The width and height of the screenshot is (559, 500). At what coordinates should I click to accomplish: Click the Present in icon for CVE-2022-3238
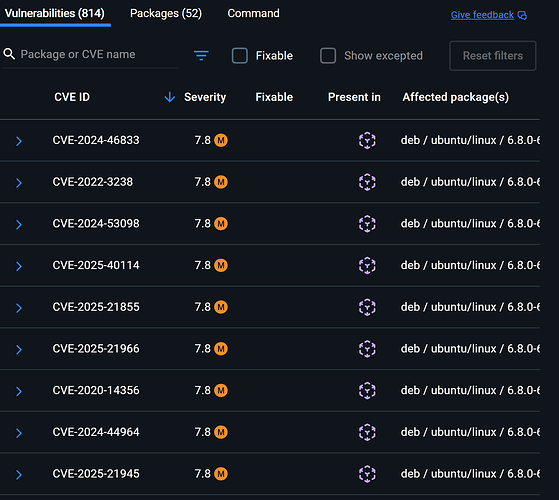(367, 182)
